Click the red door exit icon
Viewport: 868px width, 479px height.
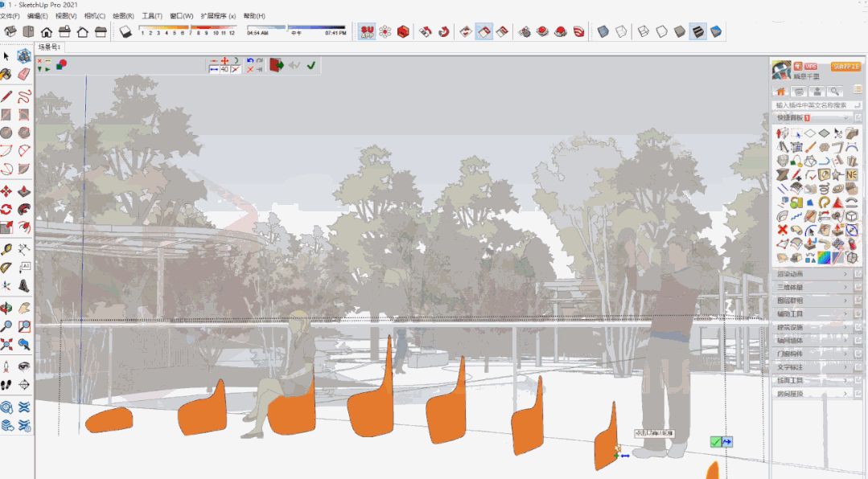pos(276,65)
